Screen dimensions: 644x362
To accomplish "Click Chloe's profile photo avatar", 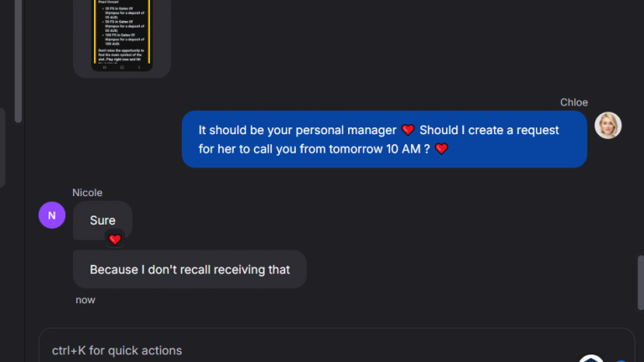I will pos(608,126).
